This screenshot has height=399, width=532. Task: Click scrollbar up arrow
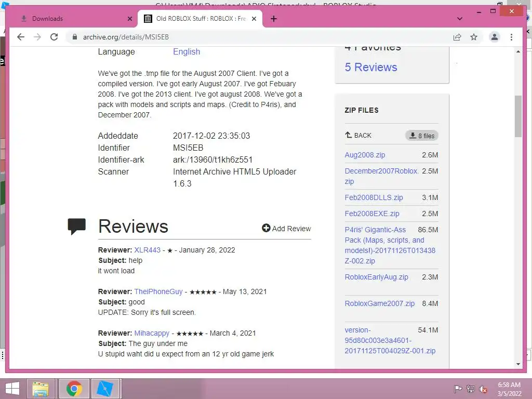(x=518, y=51)
